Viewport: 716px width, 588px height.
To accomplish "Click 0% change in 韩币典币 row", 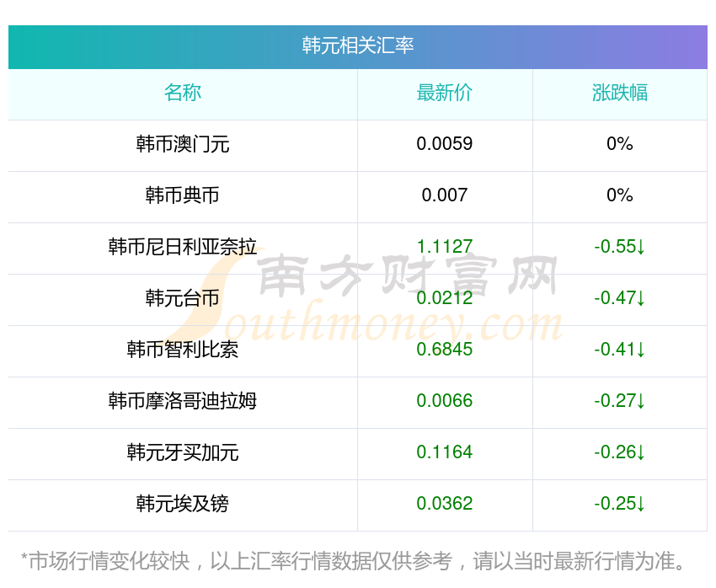I will click(x=620, y=195).
